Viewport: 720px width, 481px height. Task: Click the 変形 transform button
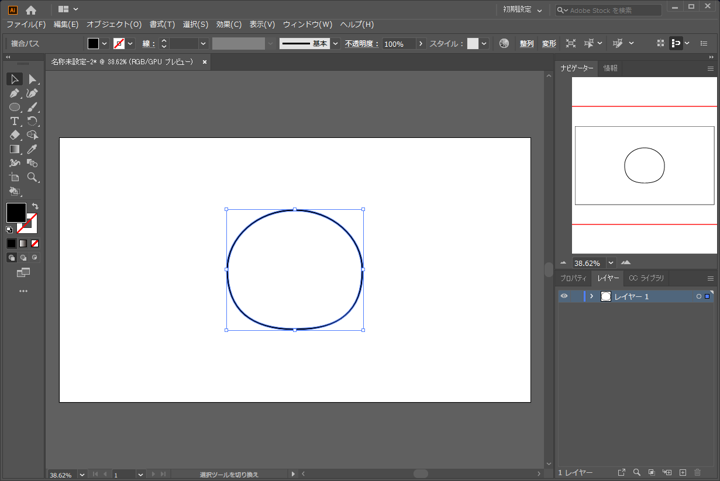pyautogui.click(x=549, y=44)
